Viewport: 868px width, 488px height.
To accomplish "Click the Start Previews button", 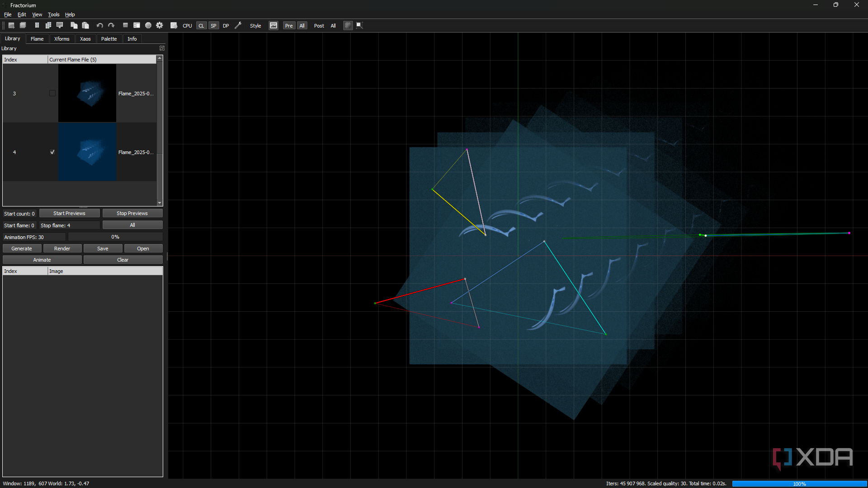I will coord(69,213).
